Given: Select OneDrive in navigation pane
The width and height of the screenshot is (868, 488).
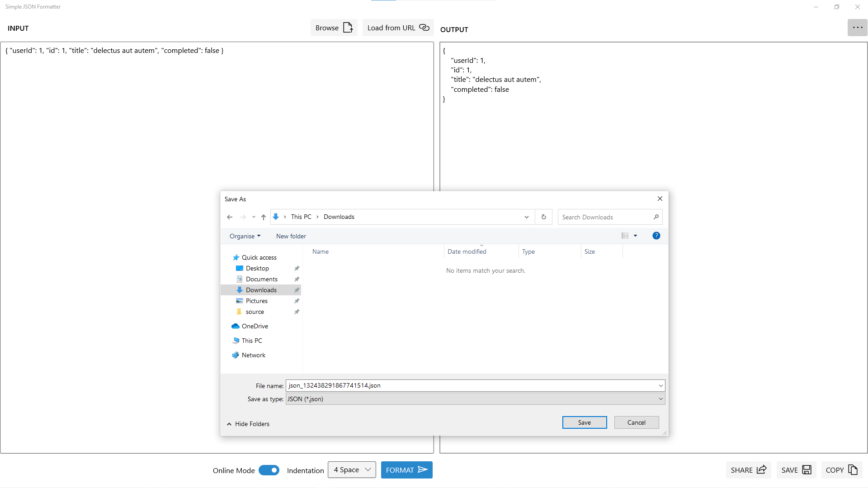Looking at the screenshot, I should [255, 326].
